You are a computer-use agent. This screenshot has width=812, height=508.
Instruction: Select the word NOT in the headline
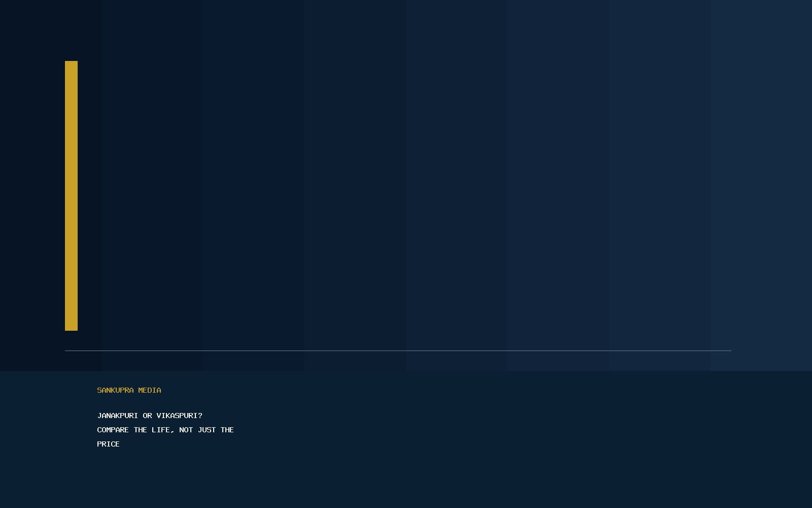[x=186, y=430]
